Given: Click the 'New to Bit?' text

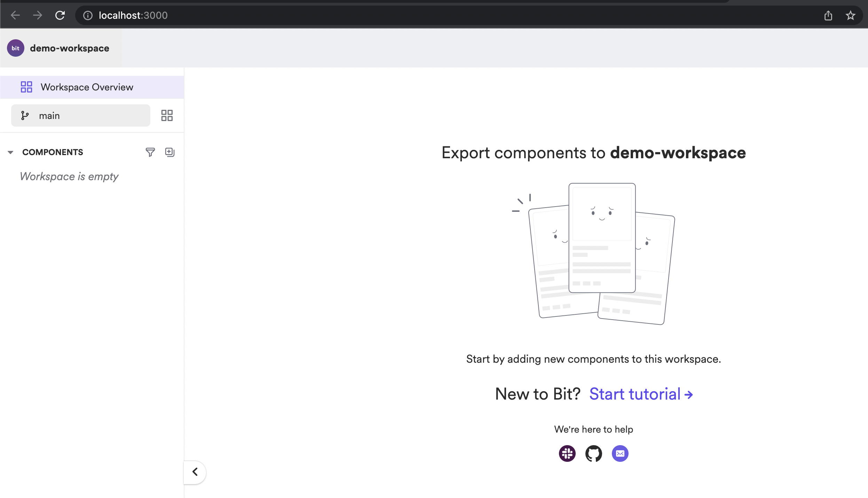Looking at the screenshot, I should click(x=538, y=394).
